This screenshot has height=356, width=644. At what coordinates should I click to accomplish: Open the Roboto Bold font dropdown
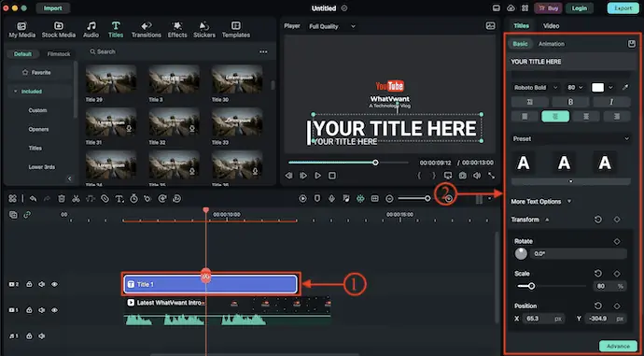(x=536, y=88)
